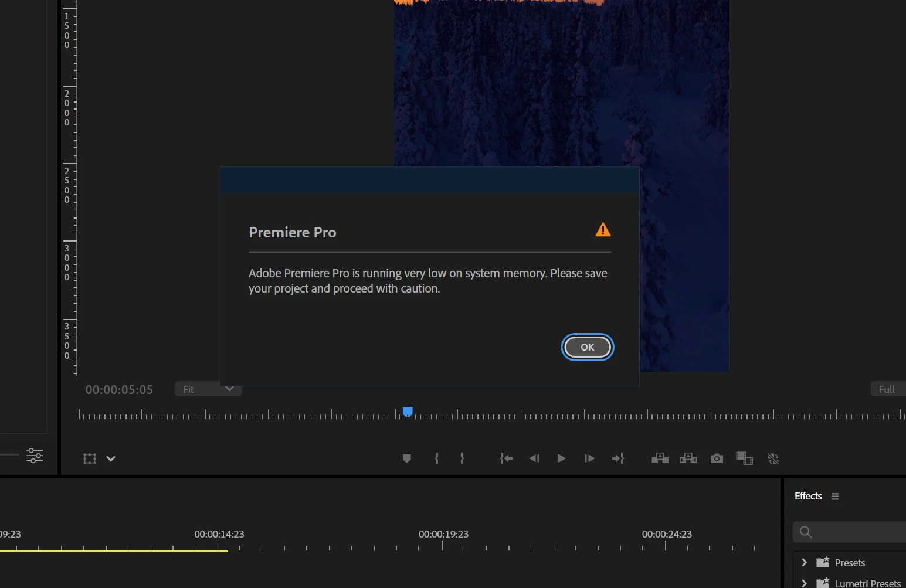This screenshot has height=588, width=906.
Task: Click the Lift button
Action: [x=660, y=458]
